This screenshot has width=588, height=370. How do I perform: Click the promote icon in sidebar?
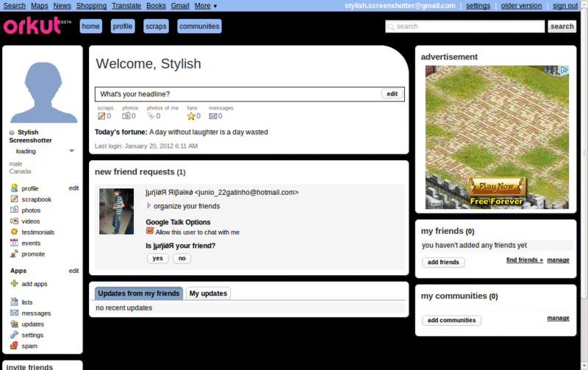14,254
